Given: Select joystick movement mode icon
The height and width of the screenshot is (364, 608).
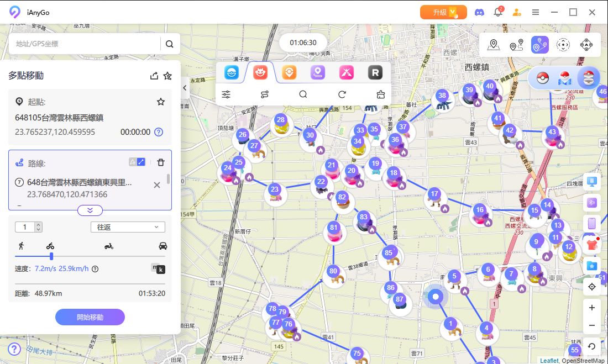Looking at the screenshot, I should (563, 45).
